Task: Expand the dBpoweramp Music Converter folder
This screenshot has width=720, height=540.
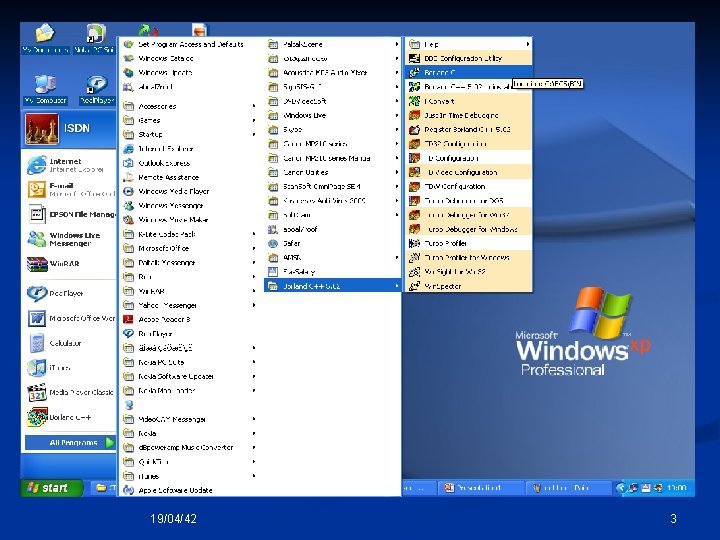Action: tap(189, 447)
